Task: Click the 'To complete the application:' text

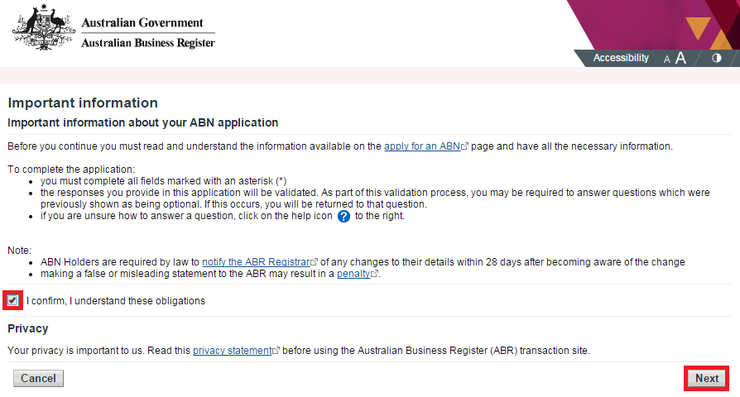Action: tap(71, 169)
